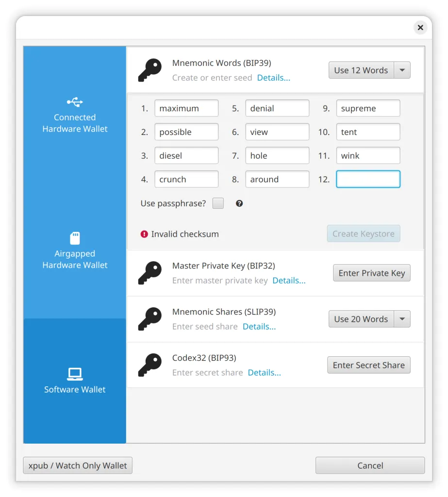Enable the Use passphrase checkbox
Viewport: 448px width, 497px height.
(x=218, y=203)
